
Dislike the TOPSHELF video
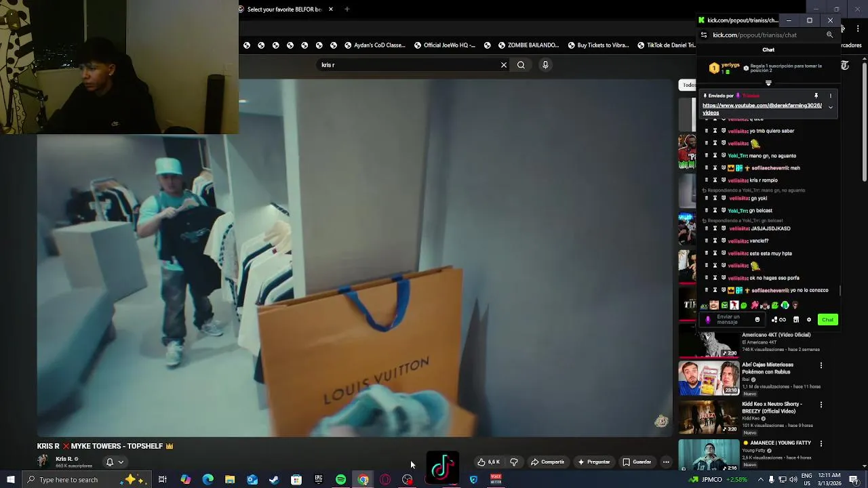click(x=514, y=462)
